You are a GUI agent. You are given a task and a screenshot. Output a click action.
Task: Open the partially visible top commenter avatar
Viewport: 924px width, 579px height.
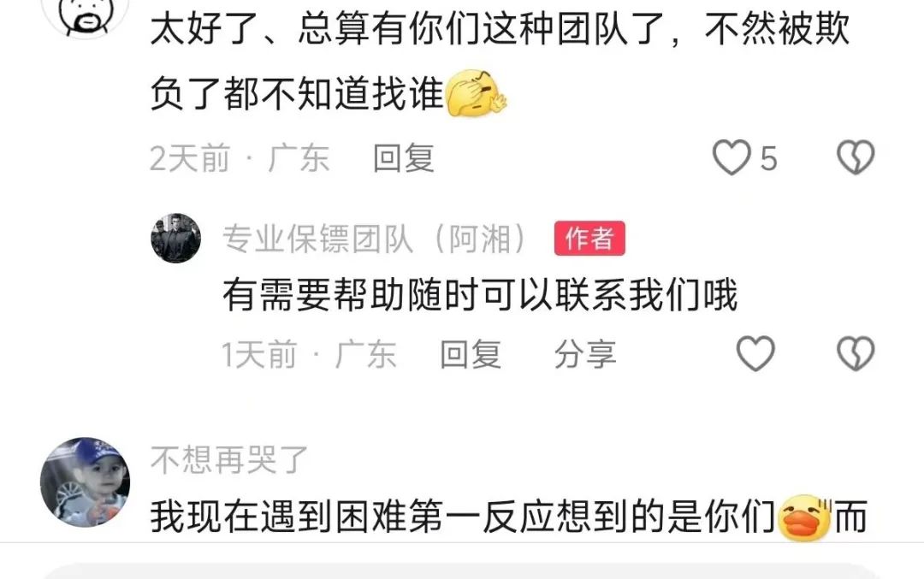click(86, 15)
